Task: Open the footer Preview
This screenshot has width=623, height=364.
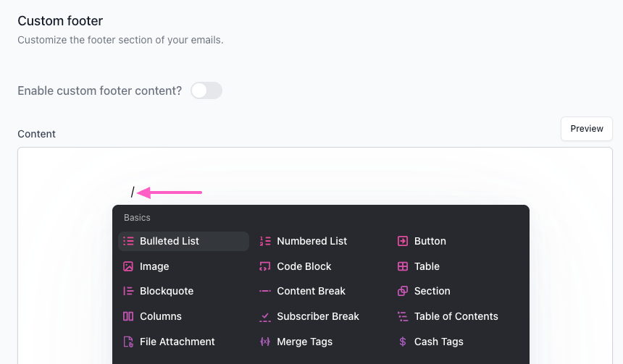Action: 586,129
